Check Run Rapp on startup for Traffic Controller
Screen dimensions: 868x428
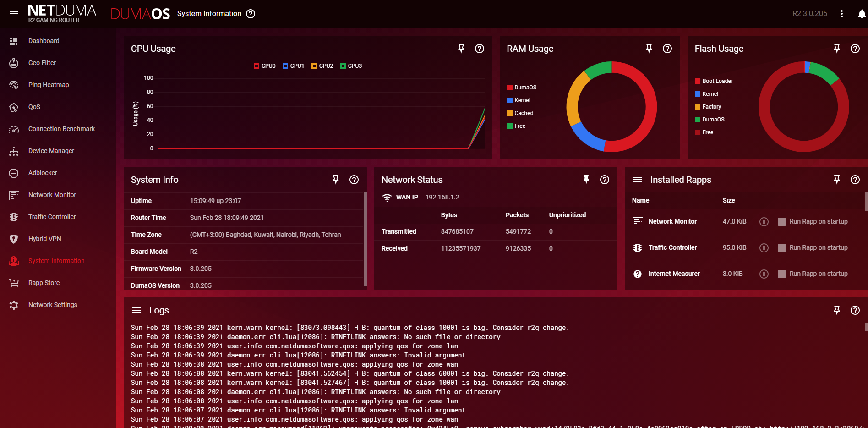[x=782, y=248]
